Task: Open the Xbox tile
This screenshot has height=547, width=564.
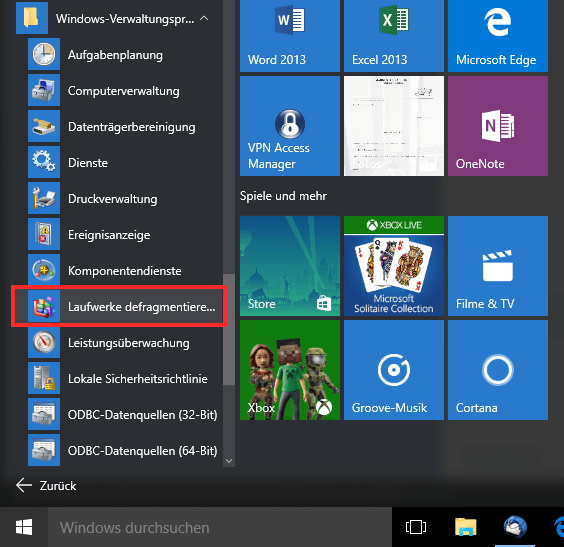Action: tap(290, 370)
